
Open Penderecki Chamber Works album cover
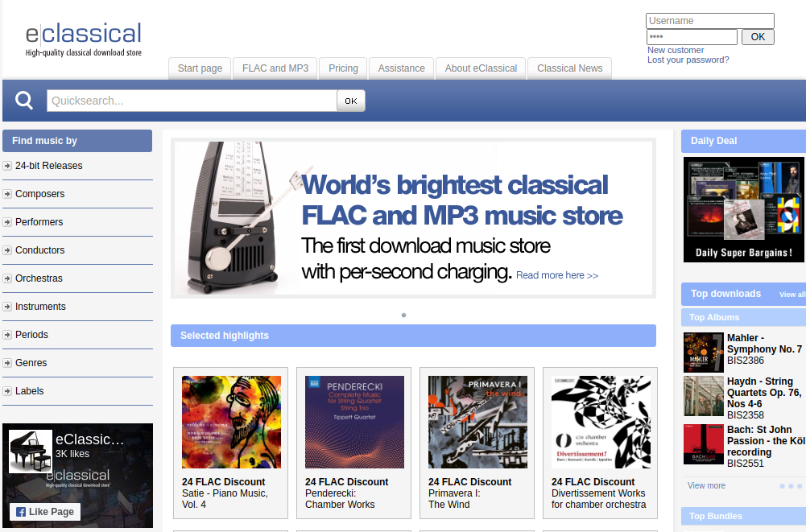click(x=354, y=422)
